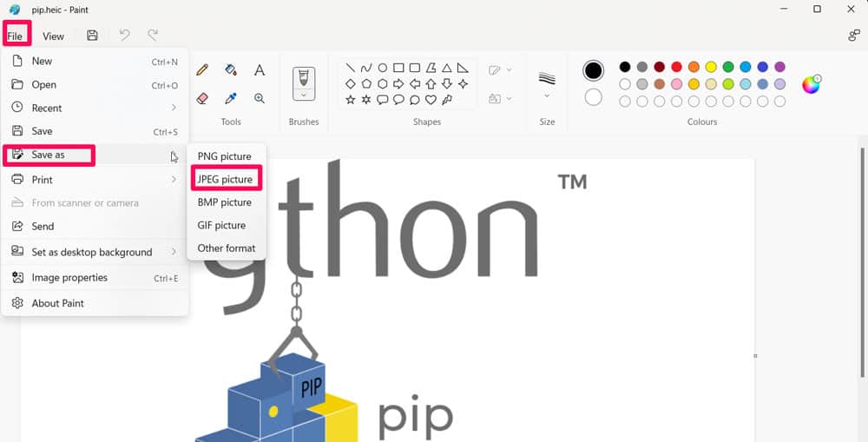
Task: Choose the Right-angled triangle shape
Action: (463, 68)
